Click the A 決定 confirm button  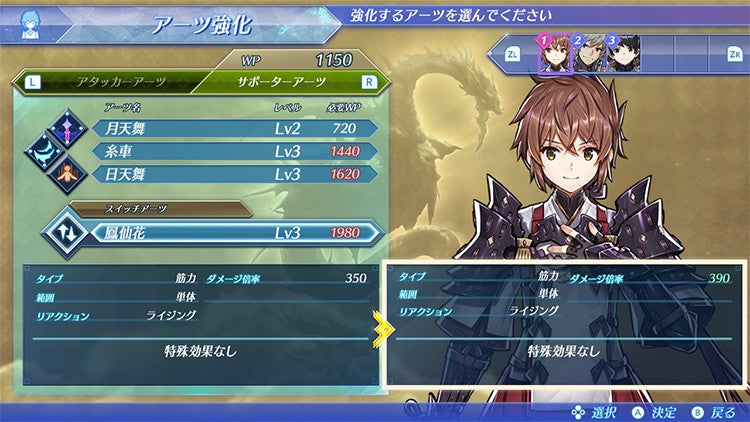[655, 413]
